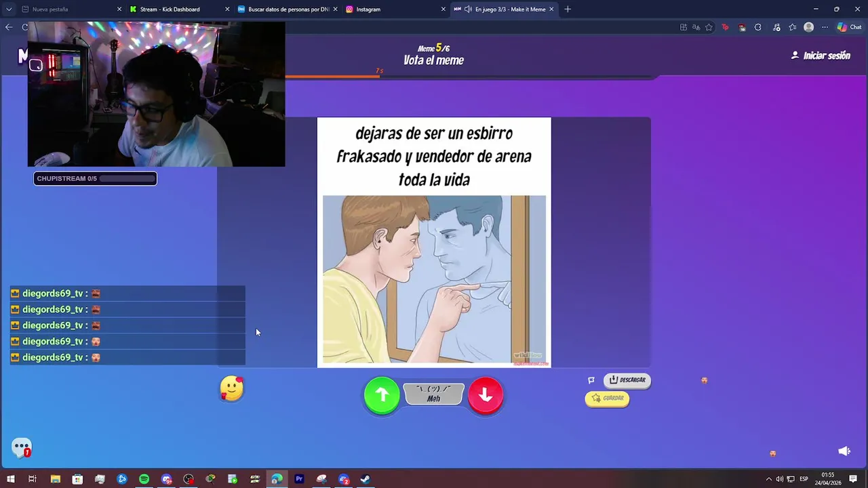Click the red Tp extension icon

point(726,27)
